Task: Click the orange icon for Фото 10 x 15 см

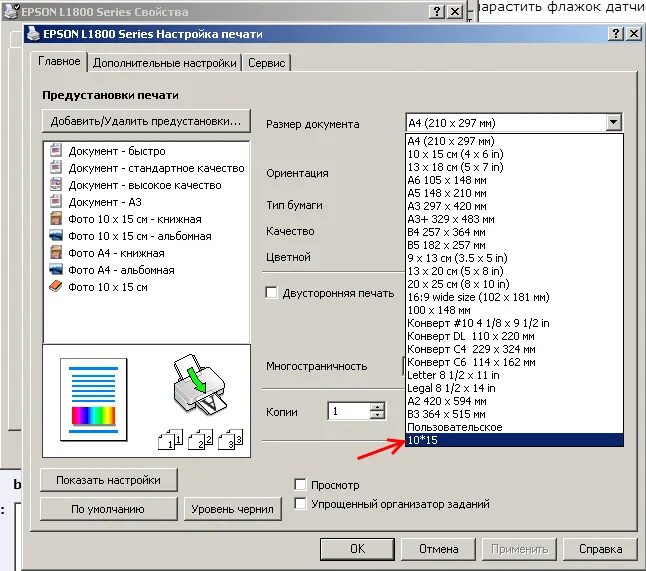Action: (x=56, y=286)
